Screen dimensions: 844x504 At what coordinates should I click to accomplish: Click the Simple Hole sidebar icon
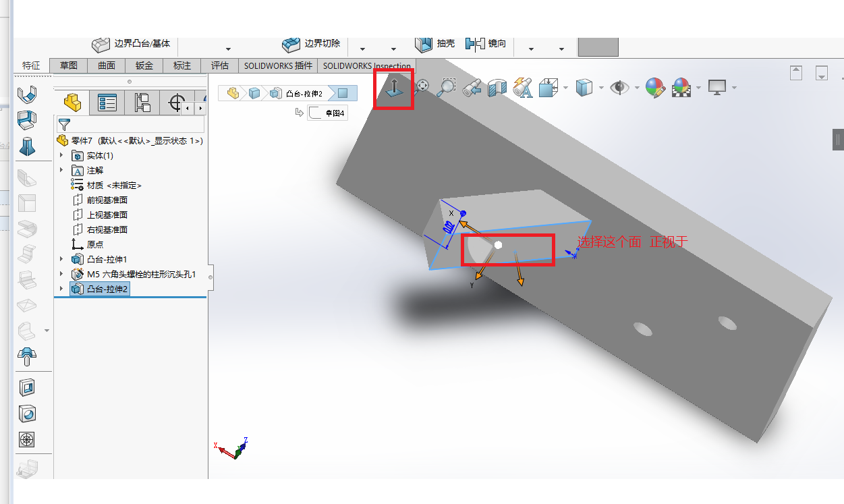[27, 414]
